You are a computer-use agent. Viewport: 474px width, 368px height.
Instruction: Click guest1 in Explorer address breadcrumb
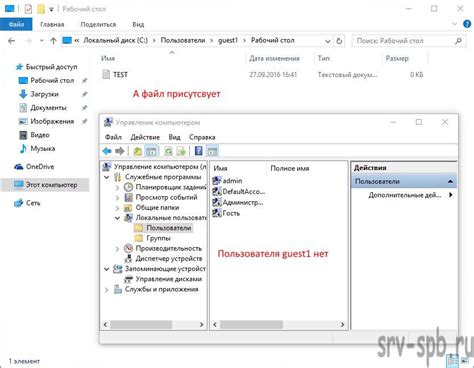pos(228,41)
